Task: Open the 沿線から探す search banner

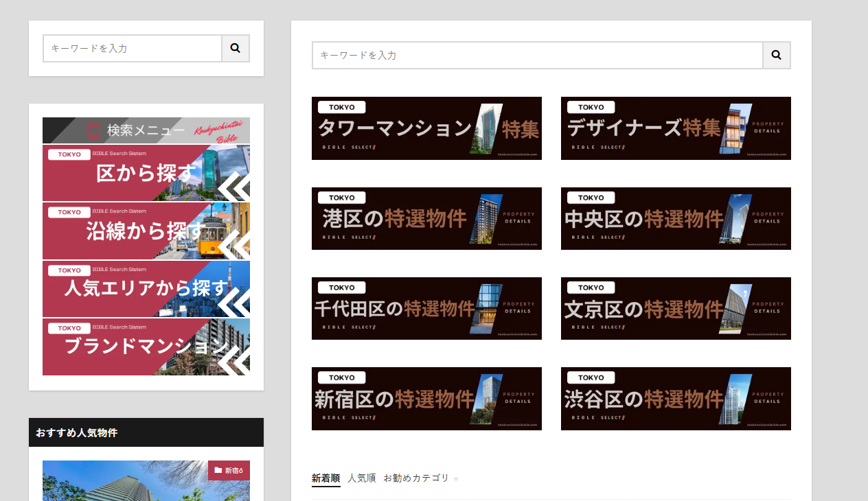Action: click(146, 231)
